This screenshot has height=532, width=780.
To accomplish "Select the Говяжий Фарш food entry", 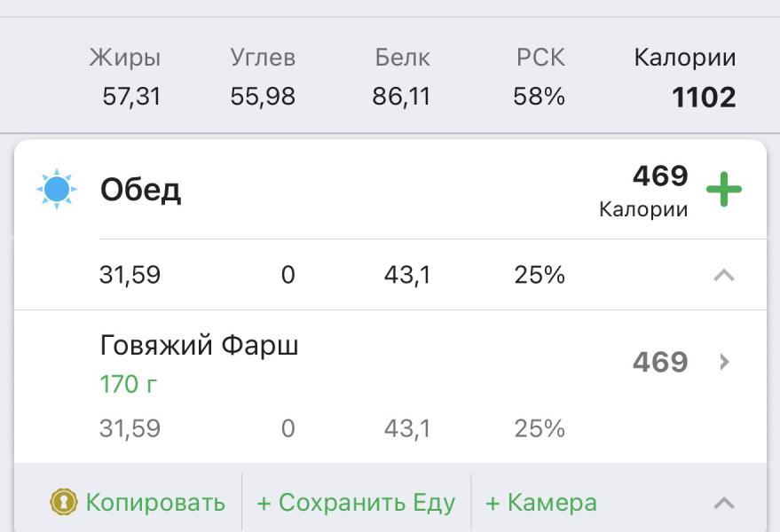I will 200,346.
